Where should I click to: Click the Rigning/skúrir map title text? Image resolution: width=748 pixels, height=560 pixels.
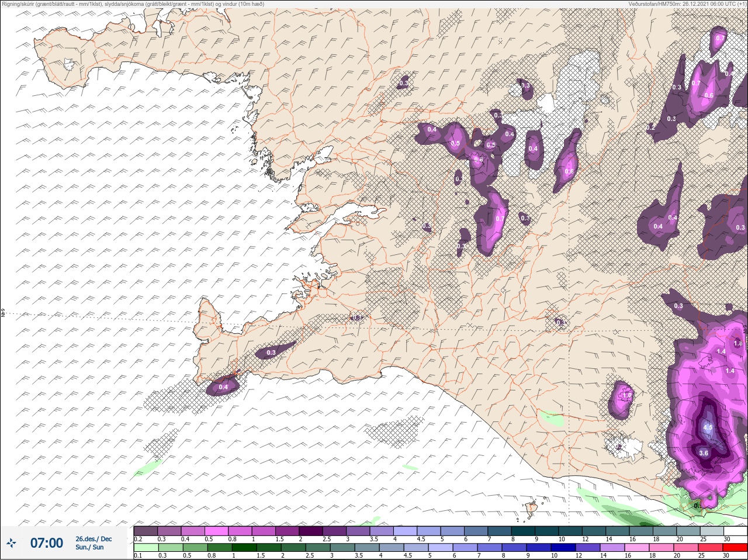point(132,4)
